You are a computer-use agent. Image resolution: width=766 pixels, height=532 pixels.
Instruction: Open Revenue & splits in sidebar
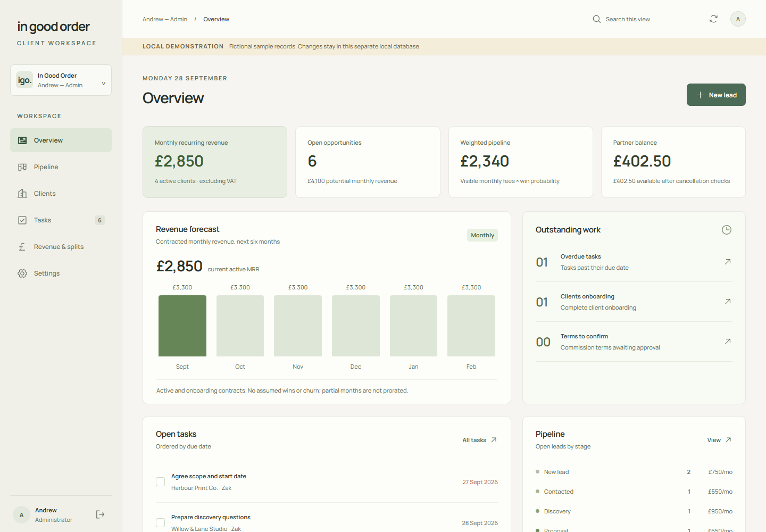(61, 247)
